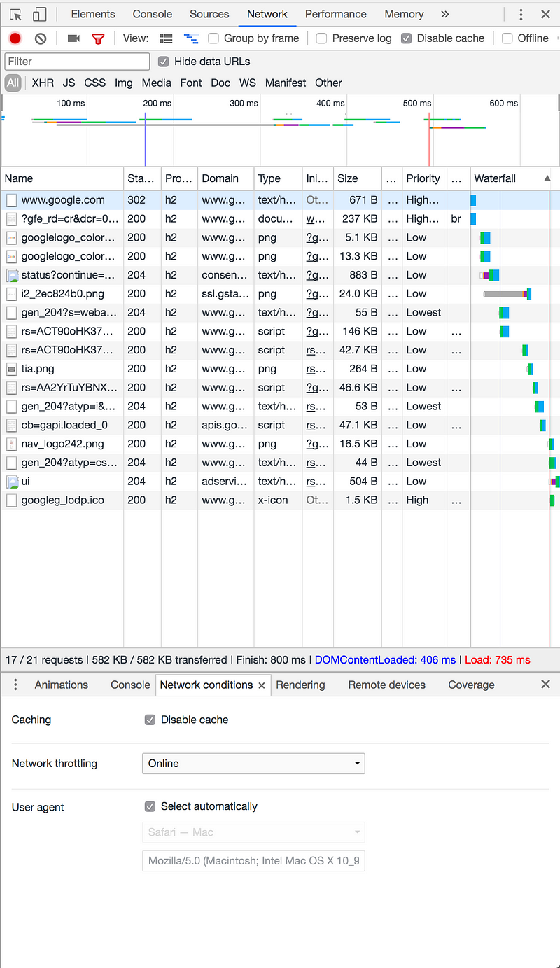Open the Elements panel tab
The height and width of the screenshot is (968, 560).
[93, 14]
